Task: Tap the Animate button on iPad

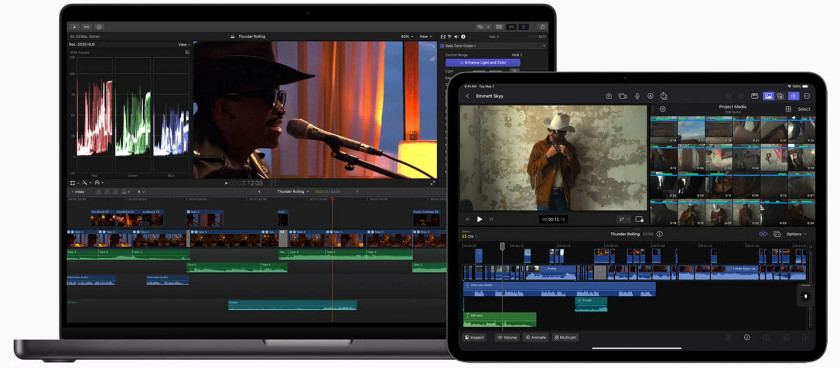Action: point(536,337)
